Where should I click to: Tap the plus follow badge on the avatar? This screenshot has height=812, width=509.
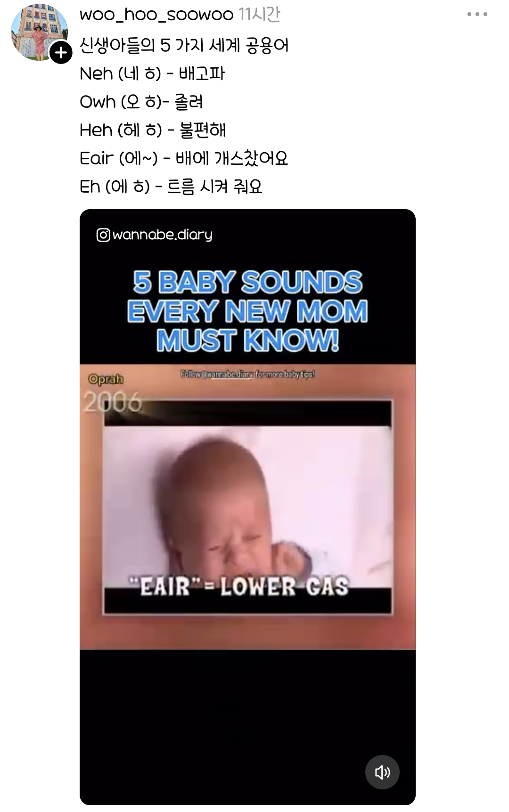pyautogui.click(x=61, y=53)
